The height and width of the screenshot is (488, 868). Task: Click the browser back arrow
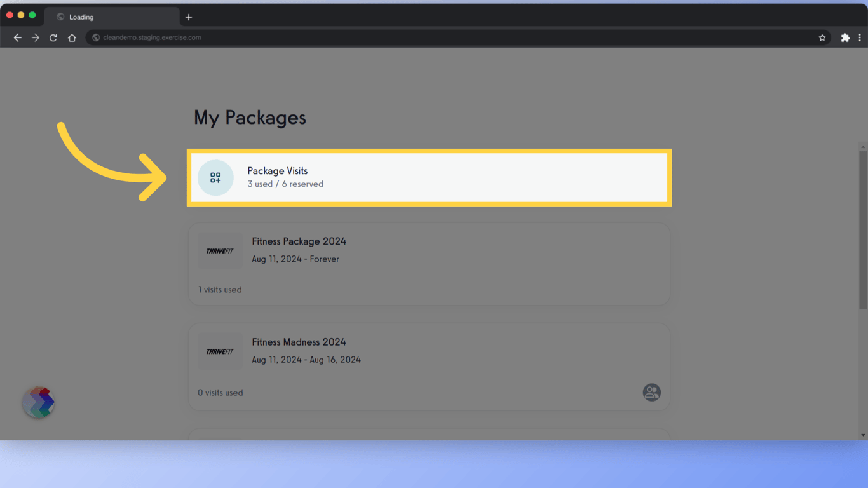click(x=17, y=37)
